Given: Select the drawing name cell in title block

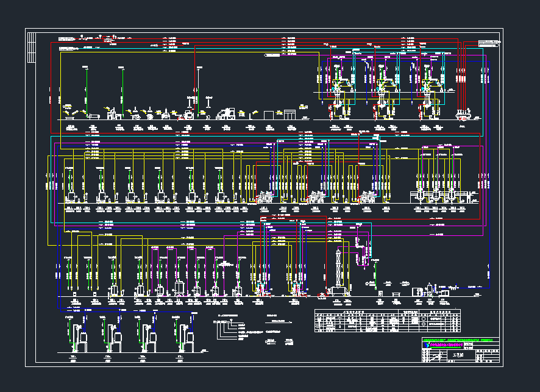Looking at the screenshot, I should (460, 354).
